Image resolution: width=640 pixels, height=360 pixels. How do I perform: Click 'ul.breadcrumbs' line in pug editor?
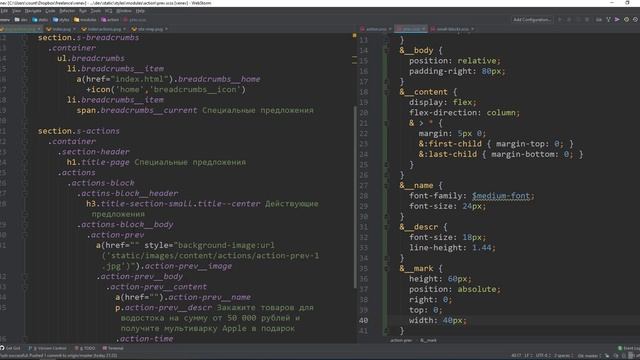(91, 58)
